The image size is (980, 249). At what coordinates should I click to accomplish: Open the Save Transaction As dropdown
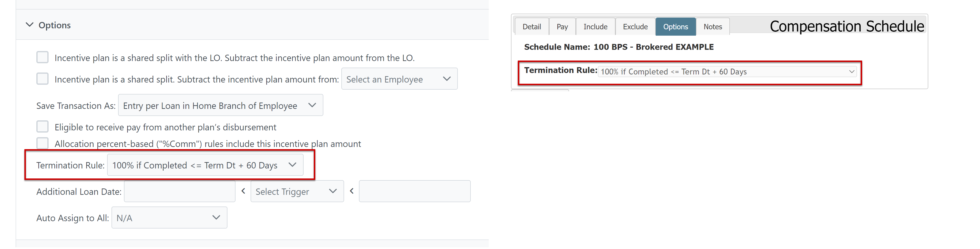coord(220,105)
